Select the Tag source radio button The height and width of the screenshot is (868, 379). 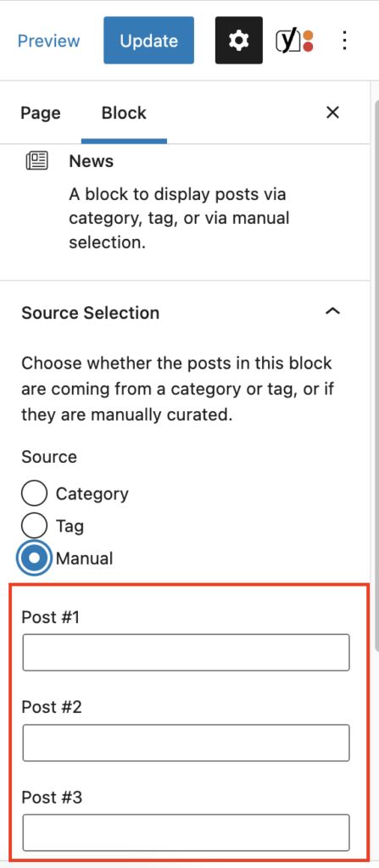click(x=34, y=526)
